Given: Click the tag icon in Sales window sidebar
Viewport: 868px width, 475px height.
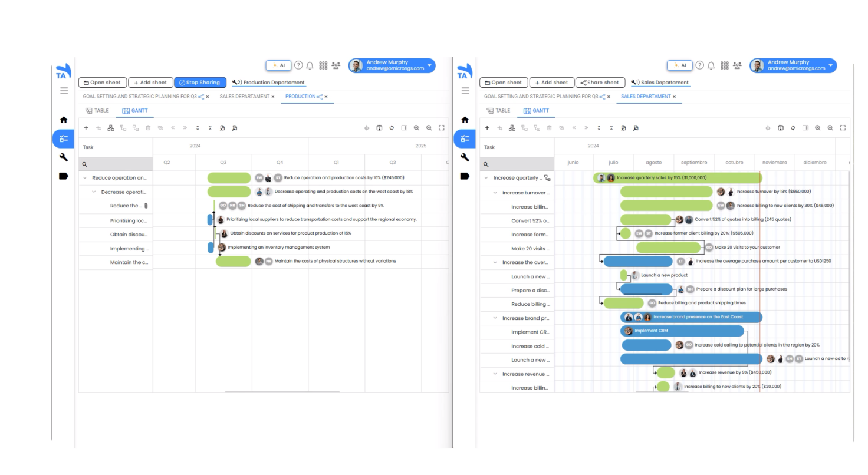Looking at the screenshot, I should pyautogui.click(x=465, y=176).
